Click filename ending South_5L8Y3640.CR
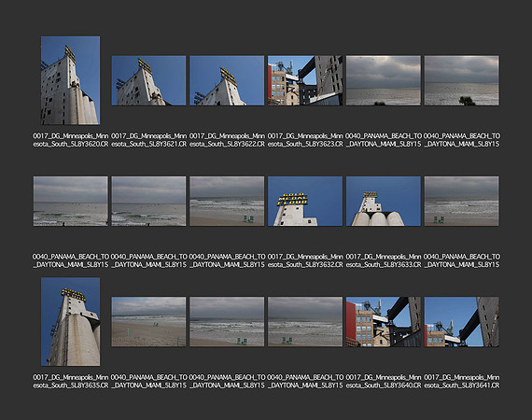The width and height of the screenshot is (532, 420). tap(384, 382)
